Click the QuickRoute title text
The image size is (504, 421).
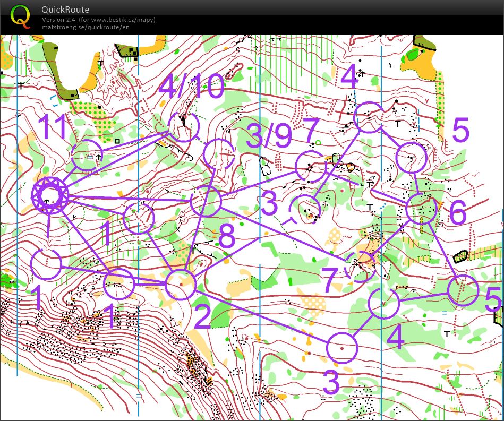click(65, 10)
